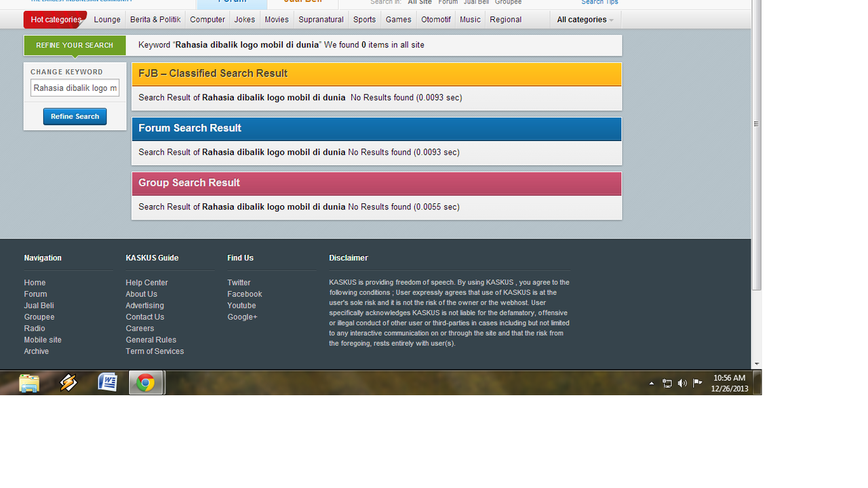868x488 pixels.
Task: Open the Youtube link under Find Us
Action: [x=241, y=306]
